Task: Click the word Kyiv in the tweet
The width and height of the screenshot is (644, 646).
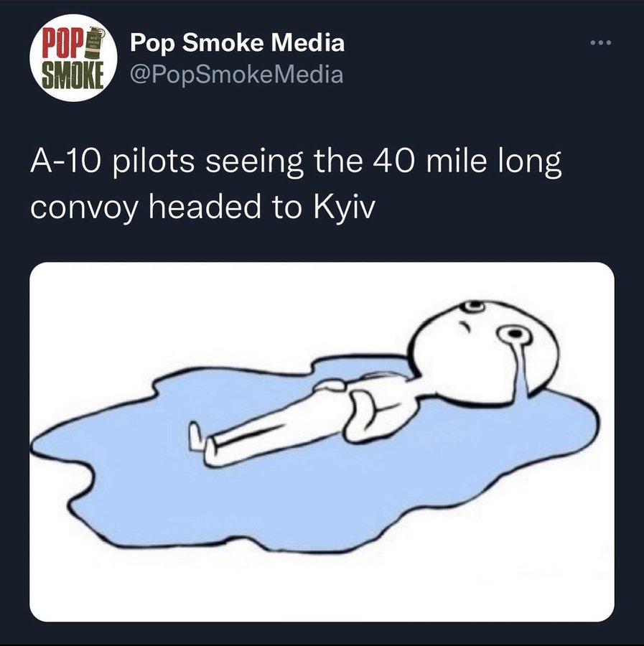Action: click(x=345, y=208)
